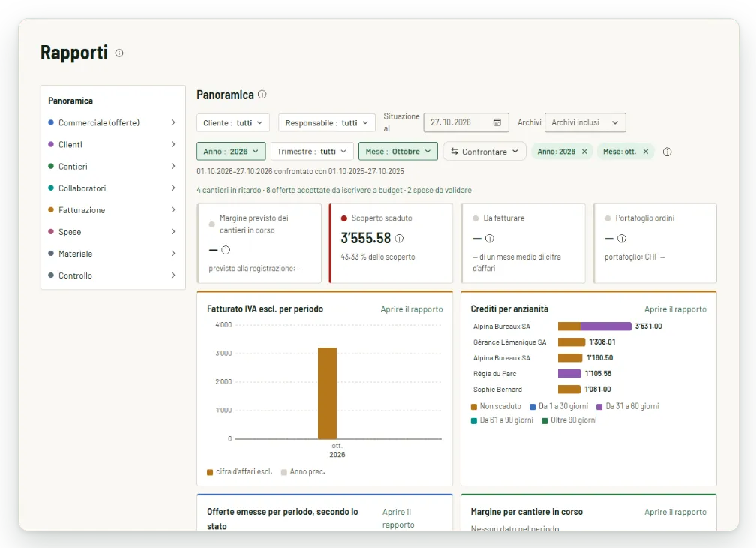Screen dimensions: 756x548
Task: Remove the Anno: 2026 filter chip
Action: (583, 152)
